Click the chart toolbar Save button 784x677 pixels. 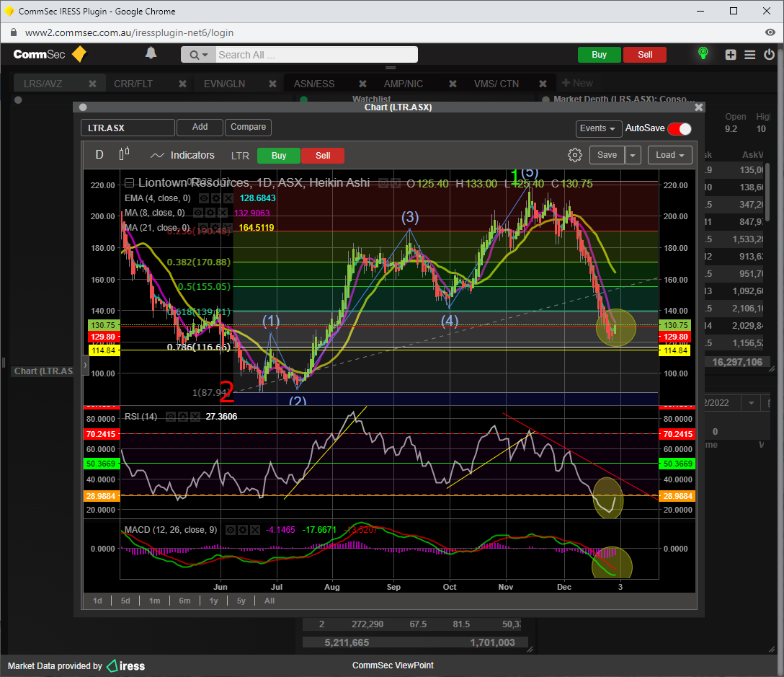pyautogui.click(x=607, y=155)
